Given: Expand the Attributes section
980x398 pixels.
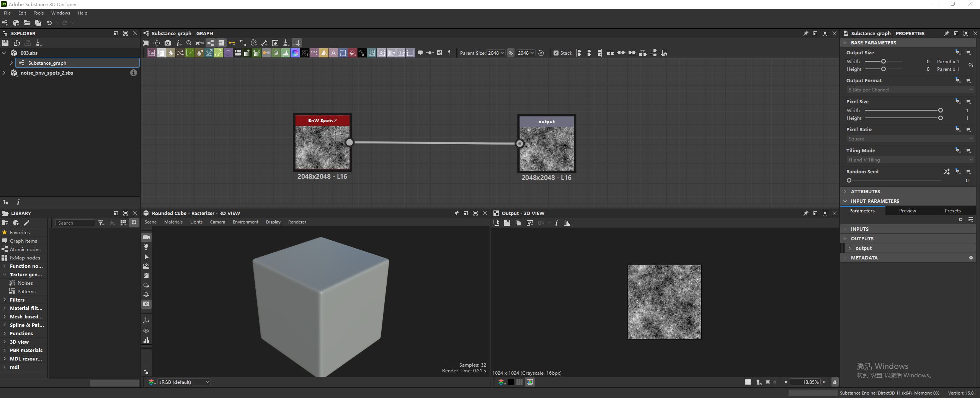Looking at the screenshot, I should point(845,191).
